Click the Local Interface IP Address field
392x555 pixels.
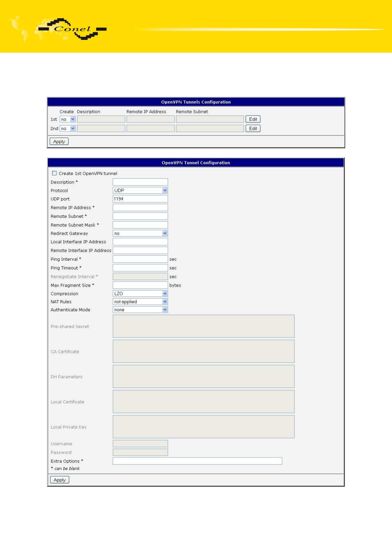140,242
